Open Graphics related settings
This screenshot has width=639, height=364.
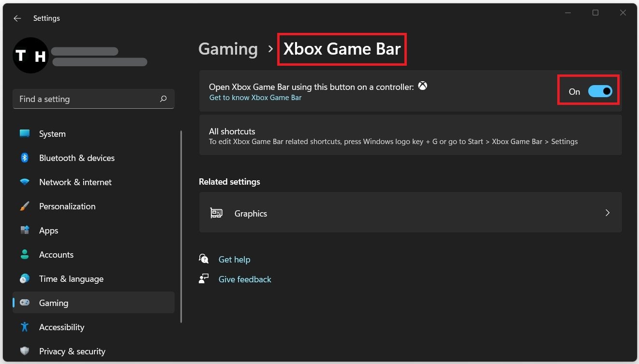(251, 213)
